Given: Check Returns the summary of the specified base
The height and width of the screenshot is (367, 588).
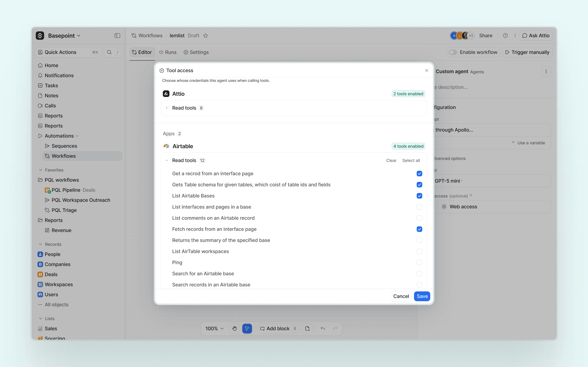Looking at the screenshot, I should coord(419,240).
